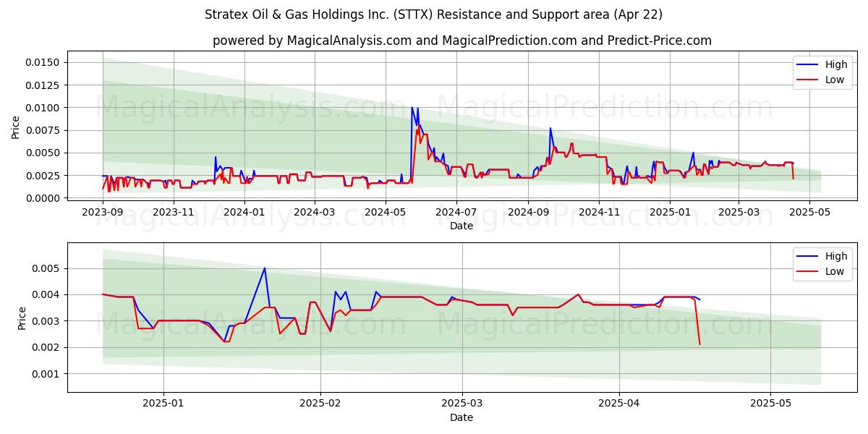Click the 2024-07 date tick label
Image resolution: width=868 pixels, height=434 pixels.
pyautogui.click(x=456, y=212)
